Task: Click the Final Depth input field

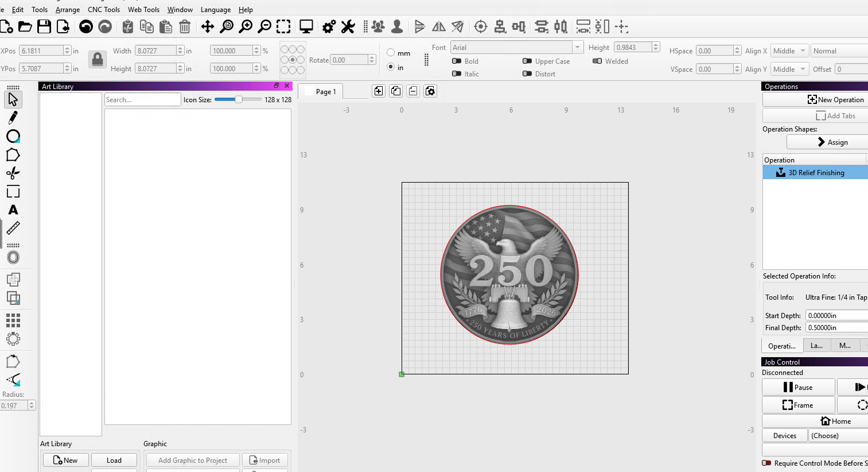Action: (x=837, y=327)
